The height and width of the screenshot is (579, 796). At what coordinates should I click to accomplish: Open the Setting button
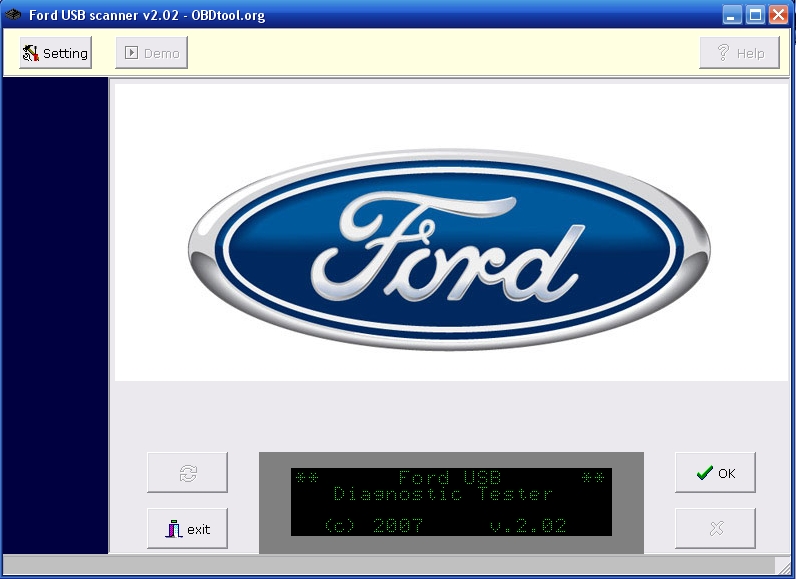click(x=56, y=53)
